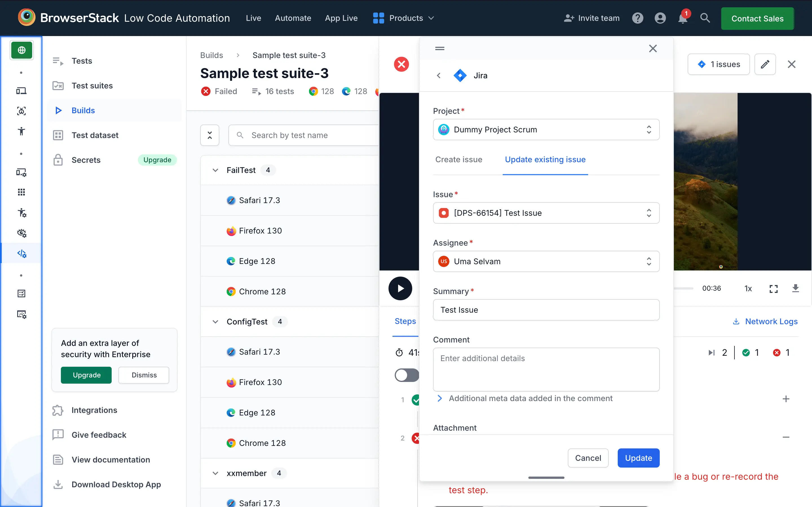The height and width of the screenshot is (507, 812).
Task: Click the Comment text area
Action: pos(546,369)
